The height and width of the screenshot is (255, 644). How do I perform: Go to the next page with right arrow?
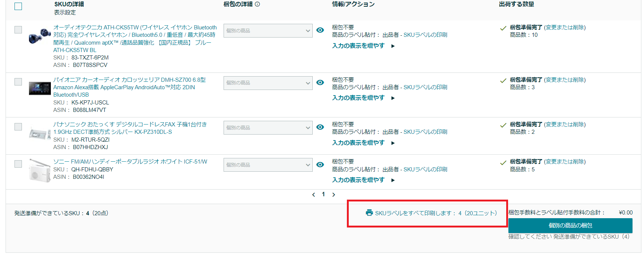[334, 194]
